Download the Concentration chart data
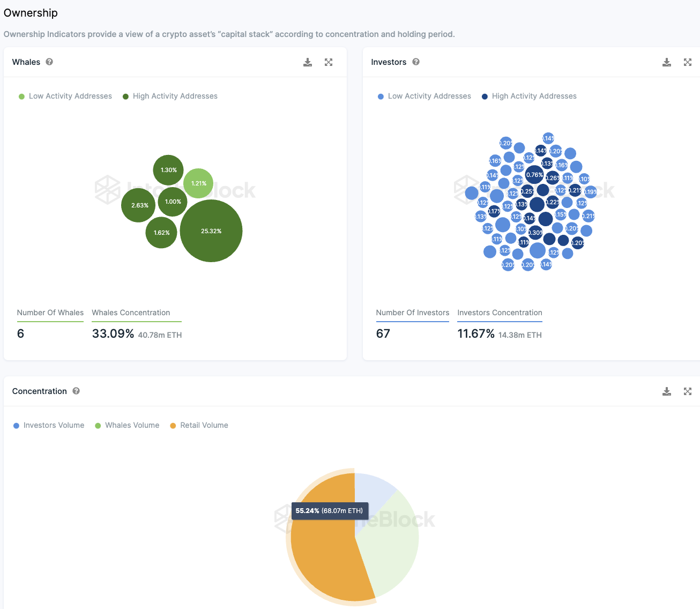Image resolution: width=700 pixels, height=609 pixels. (x=667, y=391)
